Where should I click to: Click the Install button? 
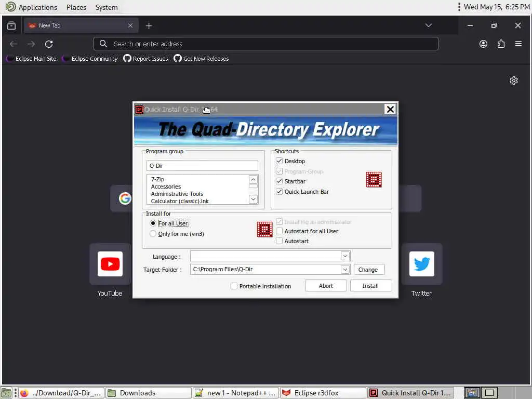[370, 286]
